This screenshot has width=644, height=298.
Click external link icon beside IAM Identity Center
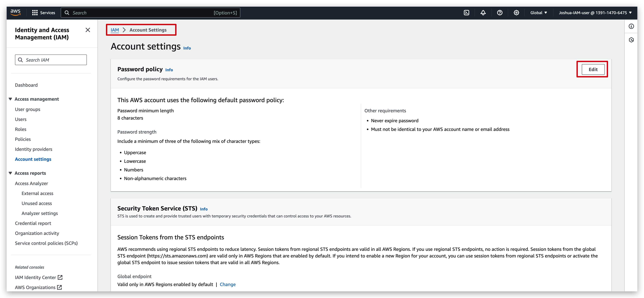60,277
